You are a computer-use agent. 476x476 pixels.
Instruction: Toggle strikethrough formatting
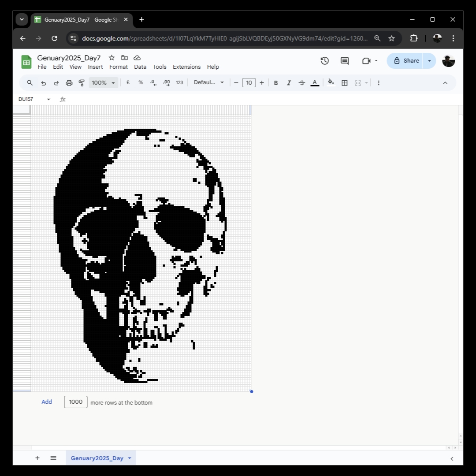(301, 82)
